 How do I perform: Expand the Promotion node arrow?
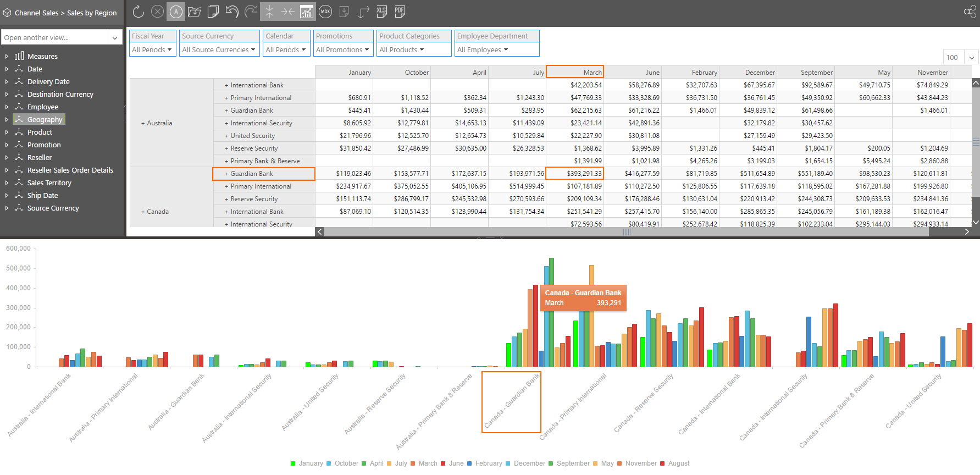(7, 145)
